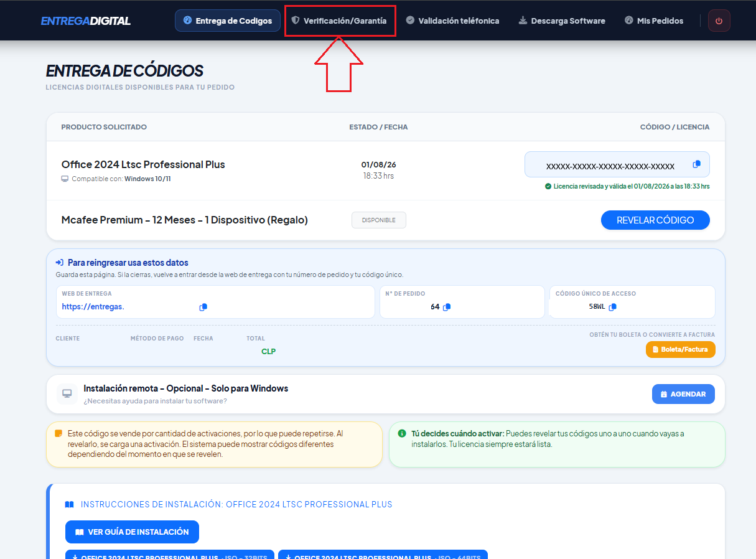
Task: Click the CÓDIGO / LICENCIA column header
Action: [x=674, y=127]
